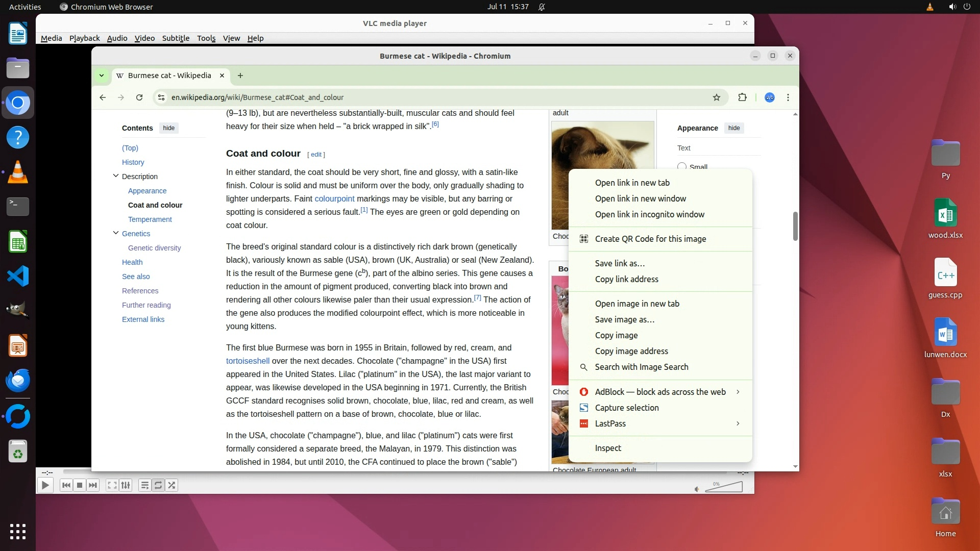Screen dimensions: 980x551
Task: Reload the Wikipedia page
Action: coord(139,97)
